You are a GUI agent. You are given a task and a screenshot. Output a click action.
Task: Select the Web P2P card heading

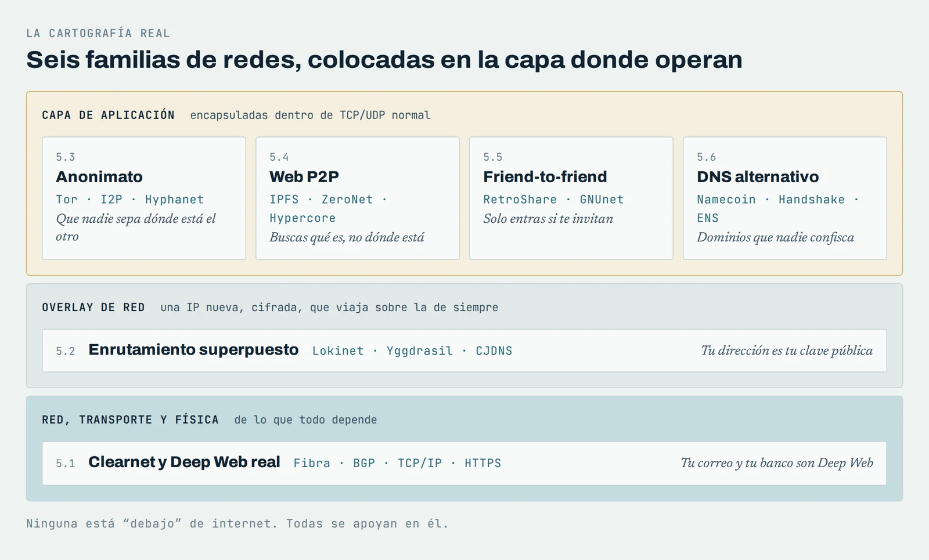pos(304,177)
